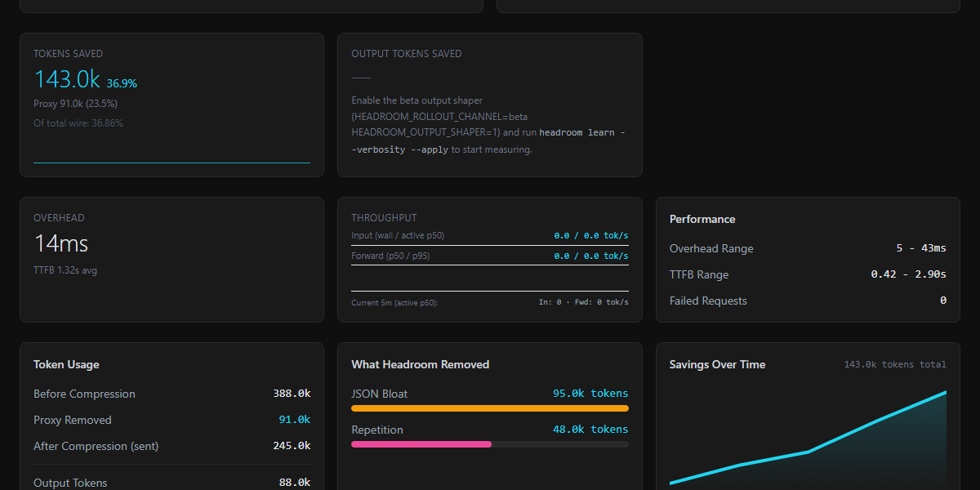Click the 'TTFB 1.32s avg' text
This screenshot has height=490, width=980.
coord(65,270)
